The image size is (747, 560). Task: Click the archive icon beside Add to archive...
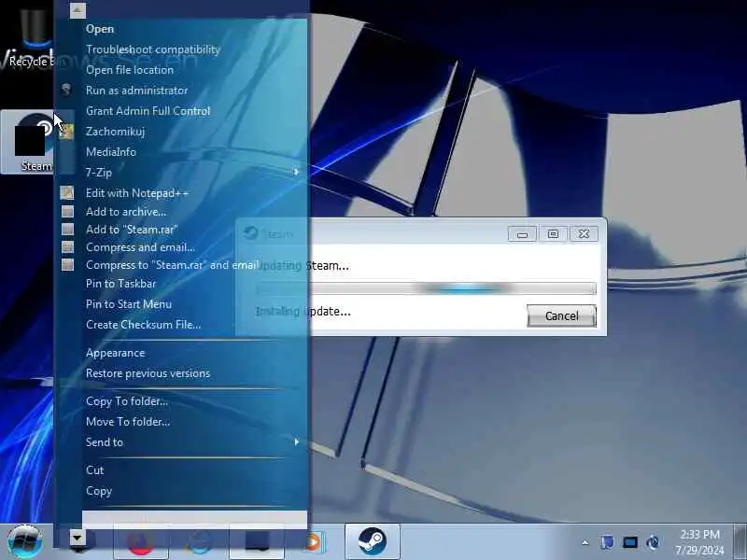pos(67,212)
